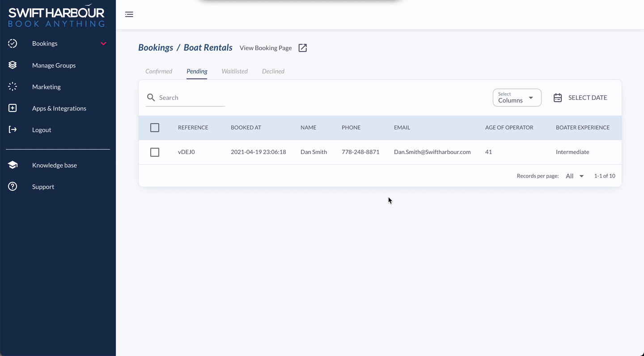Click the Apps & Integrations plus icon
This screenshot has width=644, height=356.
(13, 108)
